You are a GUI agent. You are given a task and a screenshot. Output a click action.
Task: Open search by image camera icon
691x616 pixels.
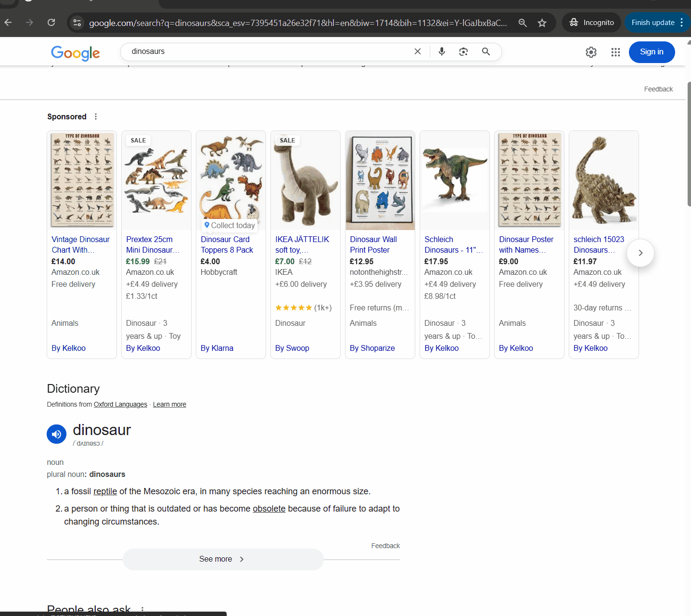point(463,51)
